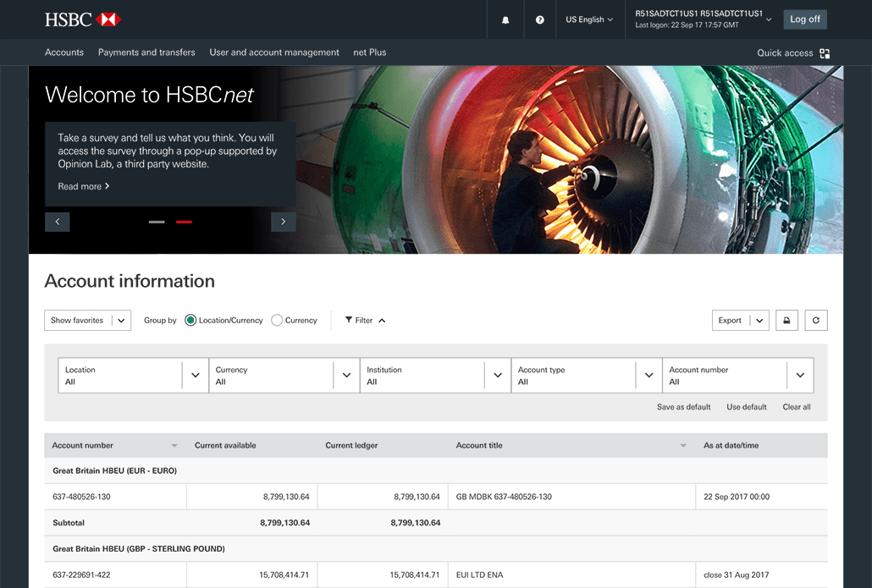Screen dimensions: 872x588
Task: Click the filter funnel icon
Action: [x=349, y=320]
